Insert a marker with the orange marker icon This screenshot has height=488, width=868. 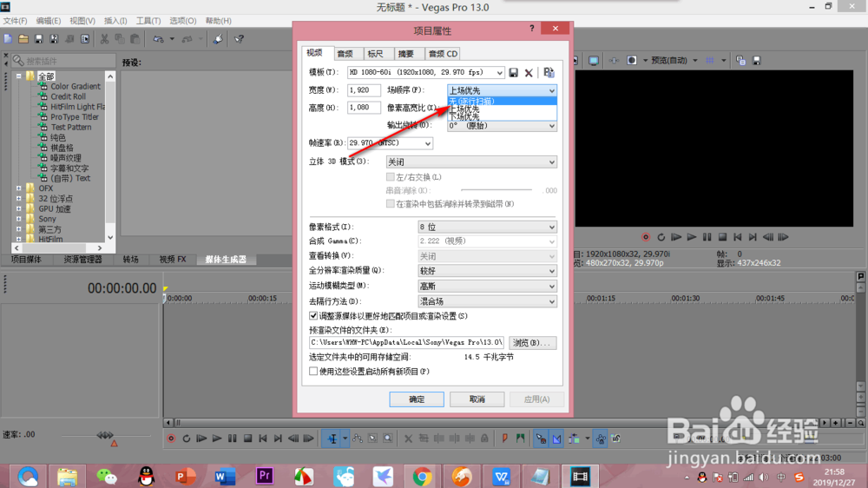(505, 439)
